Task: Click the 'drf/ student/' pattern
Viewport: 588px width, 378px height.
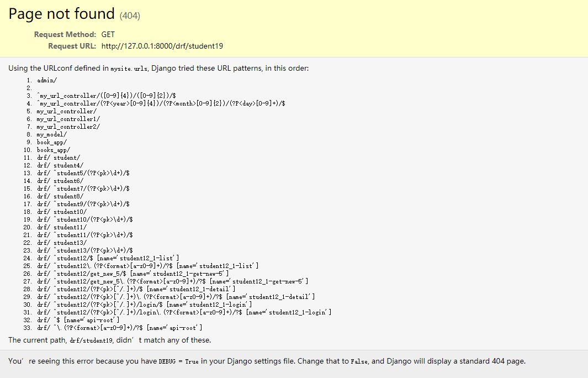Action: (x=58, y=158)
